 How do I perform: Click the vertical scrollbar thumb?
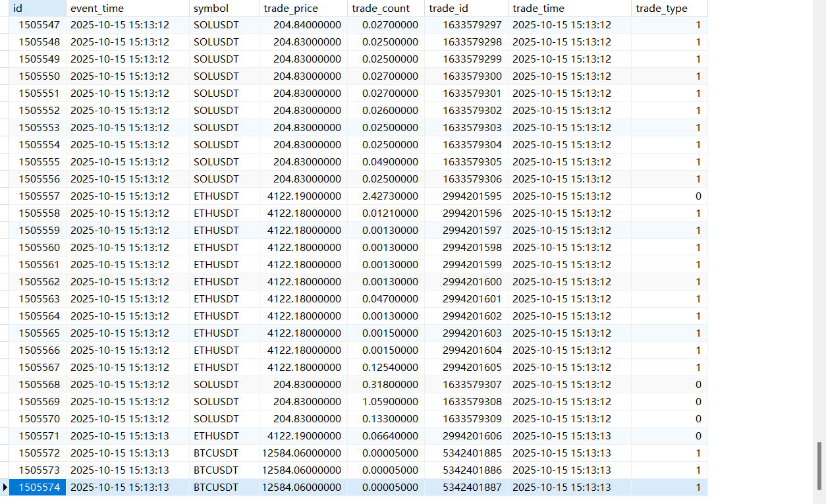[x=819, y=466]
